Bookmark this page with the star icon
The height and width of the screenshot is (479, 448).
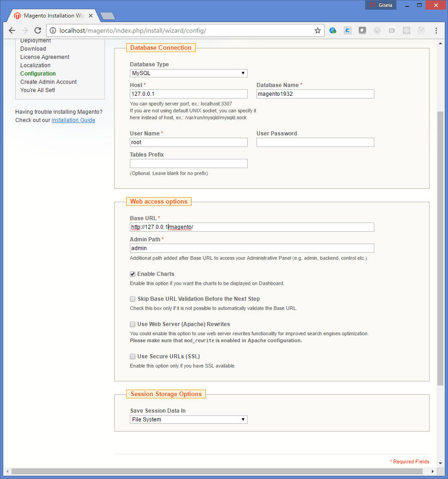(x=317, y=30)
